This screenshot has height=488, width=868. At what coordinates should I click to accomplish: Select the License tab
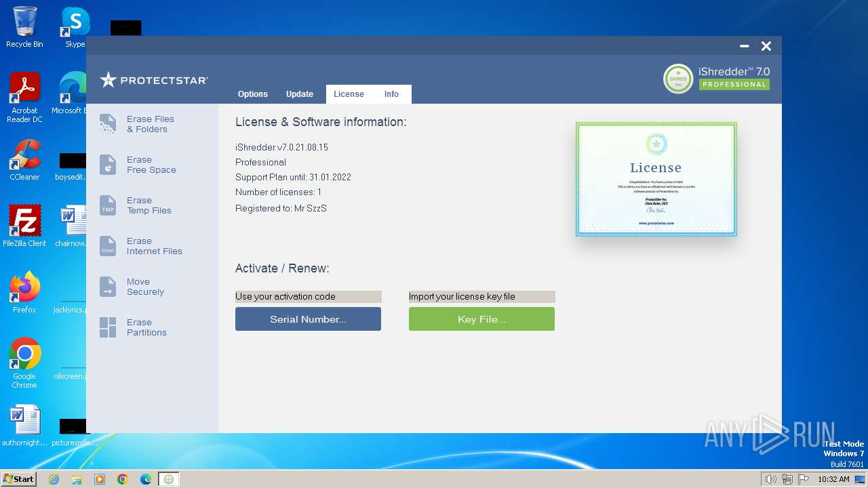tap(349, 94)
